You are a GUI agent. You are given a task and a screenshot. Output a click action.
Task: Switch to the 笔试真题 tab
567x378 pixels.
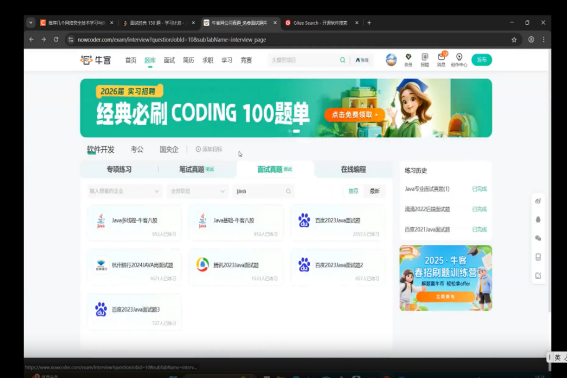click(x=197, y=169)
